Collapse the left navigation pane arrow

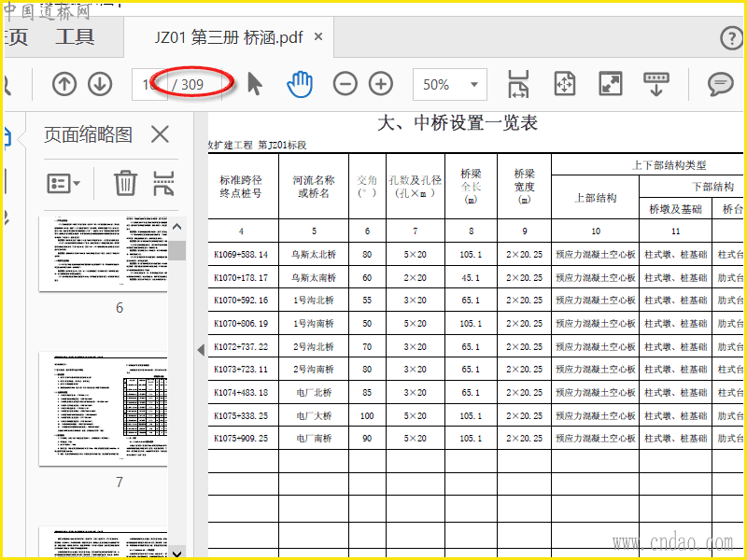(201, 350)
